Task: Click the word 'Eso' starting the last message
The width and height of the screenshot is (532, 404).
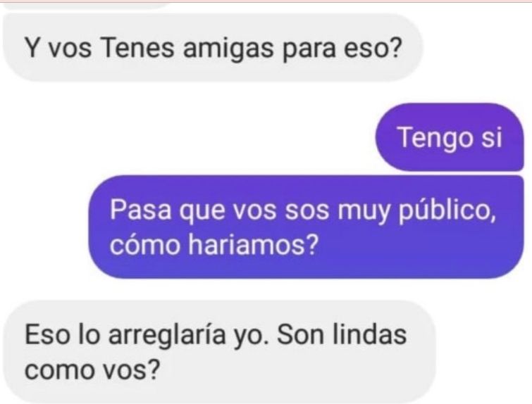Action: coord(47,334)
